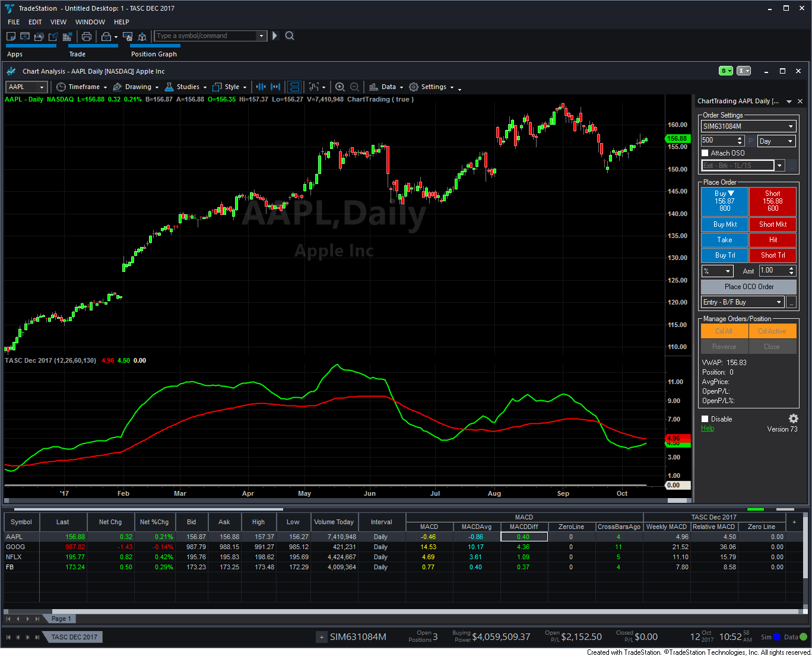Image resolution: width=812 pixels, height=656 pixels.
Task: Click the 500 quantity stepper arrows
Action: [740, 141]
